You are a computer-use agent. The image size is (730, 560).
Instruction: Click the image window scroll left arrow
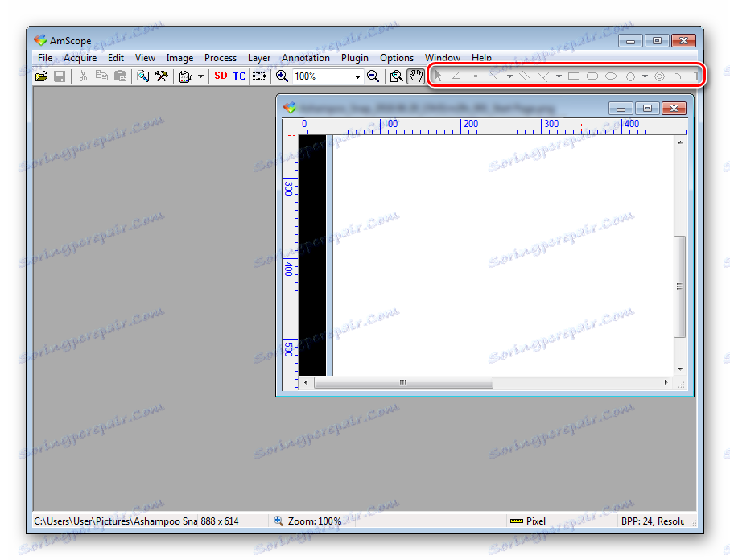coord(306,383)
